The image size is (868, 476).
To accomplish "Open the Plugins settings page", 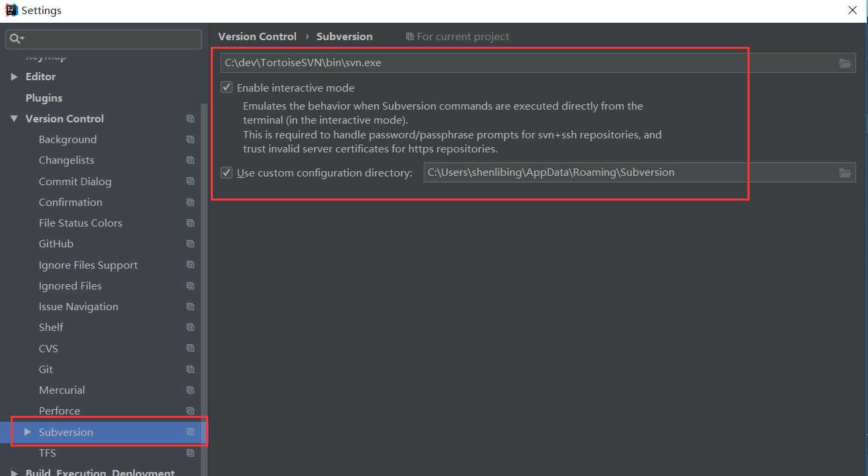I will [x=44, y=98].
